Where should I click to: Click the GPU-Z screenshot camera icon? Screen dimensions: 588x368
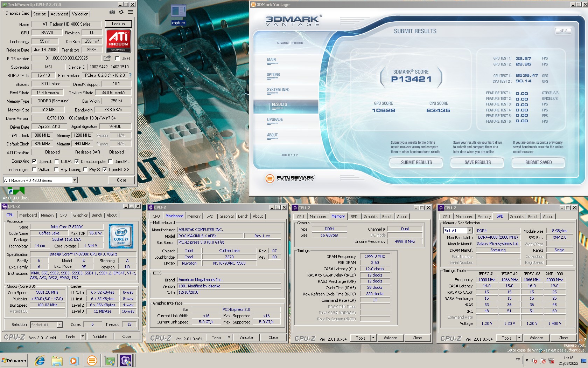tap(112, 12)
